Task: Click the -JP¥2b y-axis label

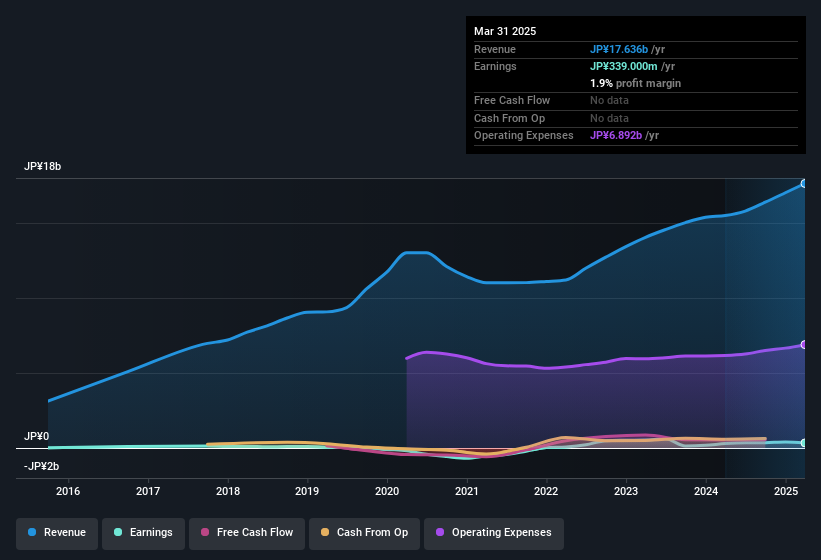Action: pos(41,466)
